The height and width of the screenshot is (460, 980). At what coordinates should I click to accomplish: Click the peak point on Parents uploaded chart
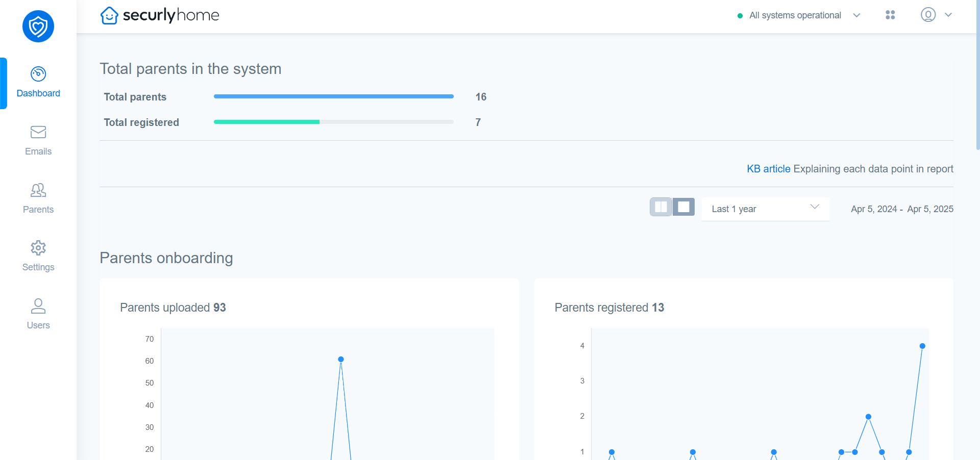[341, 360]
